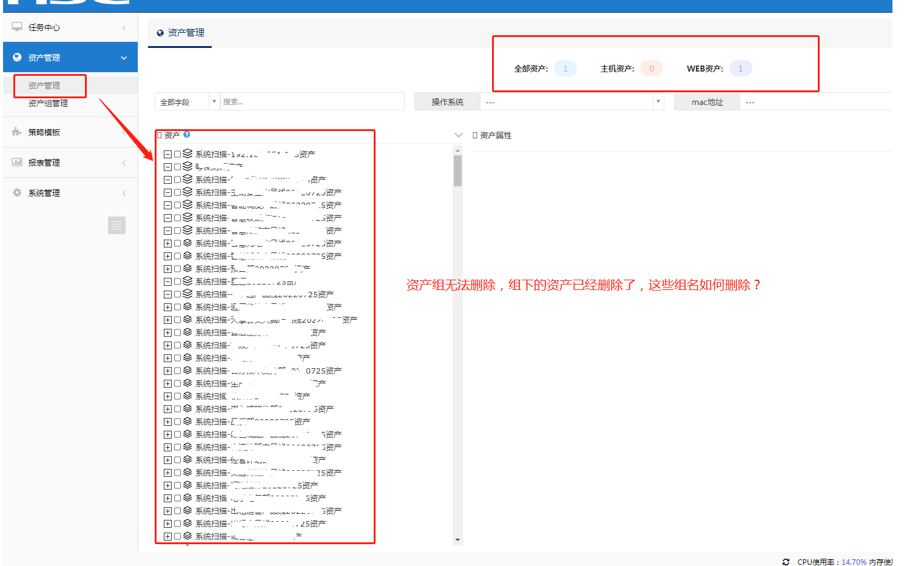Click the WEB资产 count badge
This screenshot has height=566, width=924.
740,69
